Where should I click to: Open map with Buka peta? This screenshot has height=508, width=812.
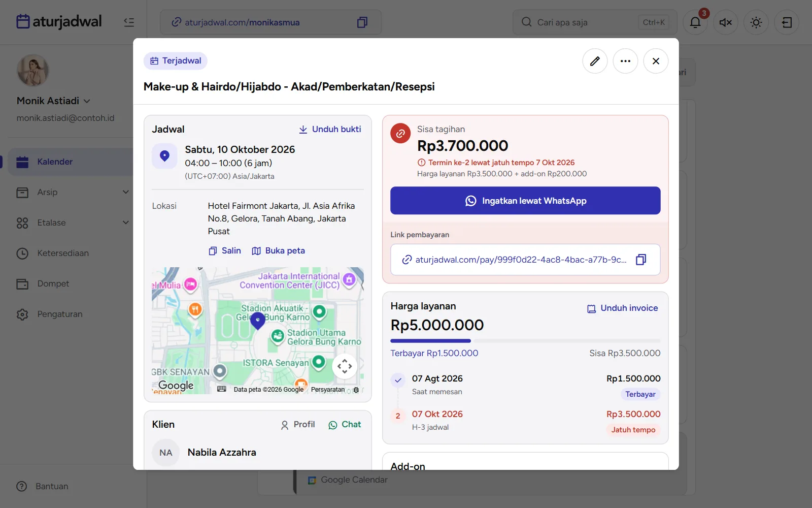279,250
